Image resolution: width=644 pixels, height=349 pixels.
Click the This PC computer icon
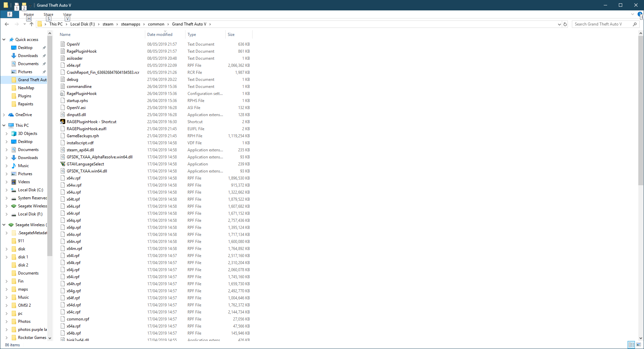pos(11,126)
